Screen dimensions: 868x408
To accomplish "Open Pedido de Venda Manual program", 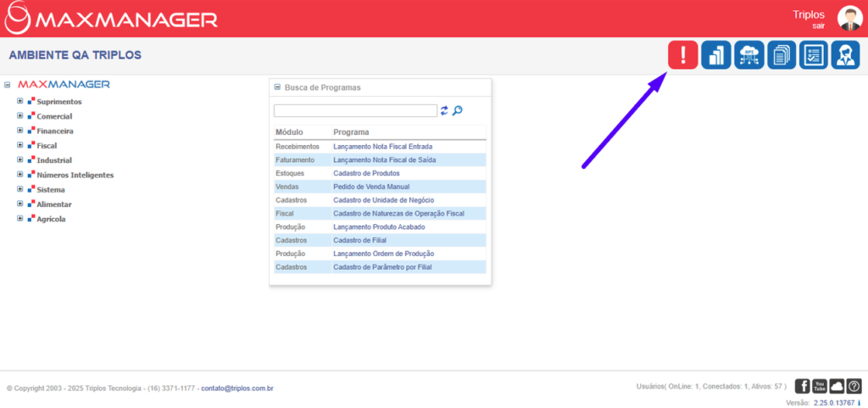I will pyautogui.click(x=371, y=187).
